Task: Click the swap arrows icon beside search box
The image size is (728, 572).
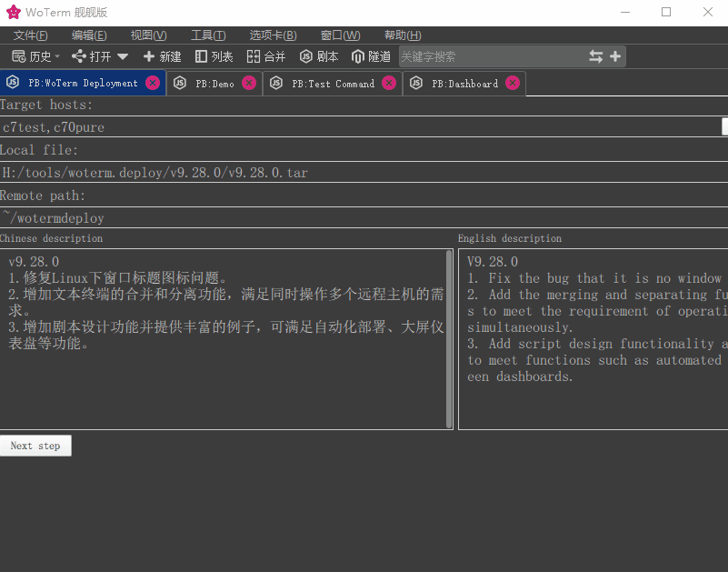Action: [598, 55]
